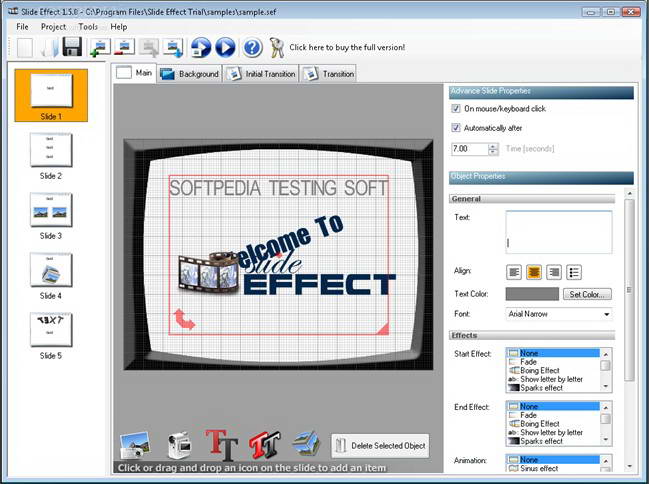Switch to the Background tab
Screen dimensions: 649x484
190,74
